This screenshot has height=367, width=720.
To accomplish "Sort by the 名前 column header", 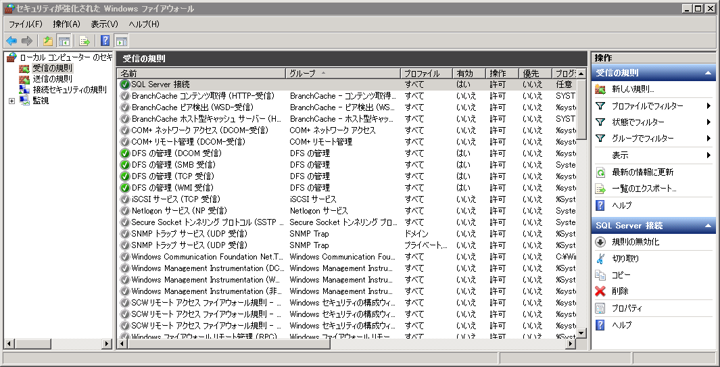I will 202,73.
